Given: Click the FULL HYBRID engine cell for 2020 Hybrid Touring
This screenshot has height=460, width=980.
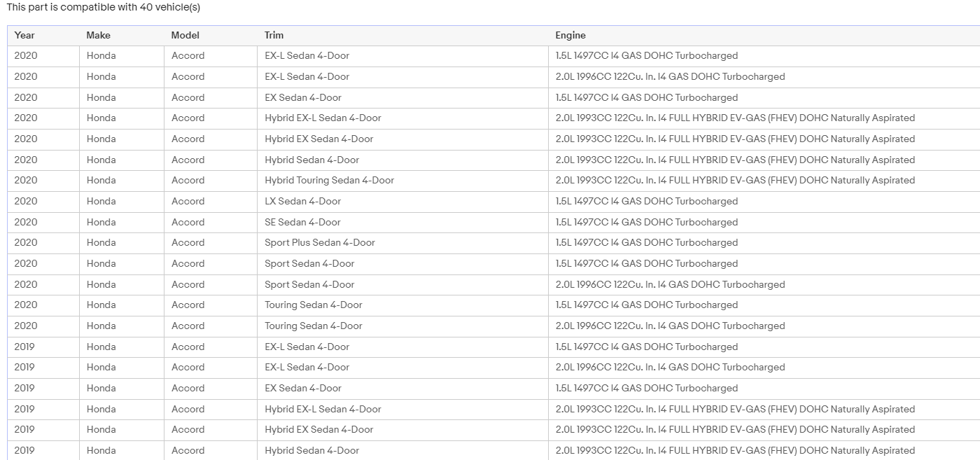Looking at the screenshot, I should [x=764, y=181].
